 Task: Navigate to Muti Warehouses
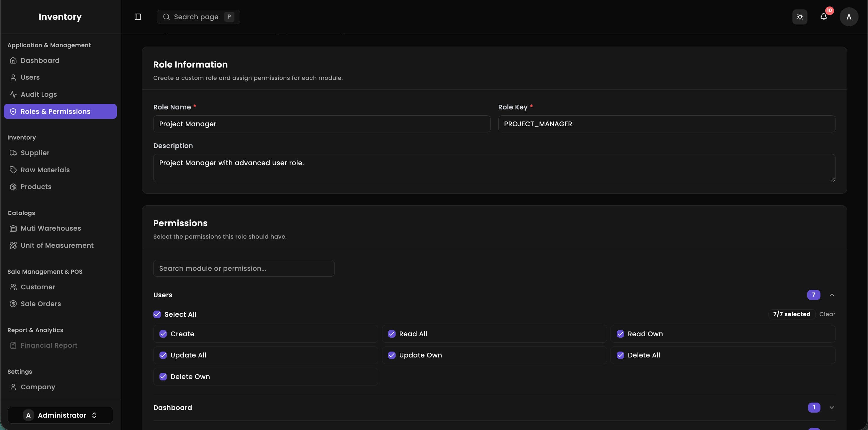(x=60, y=228)
